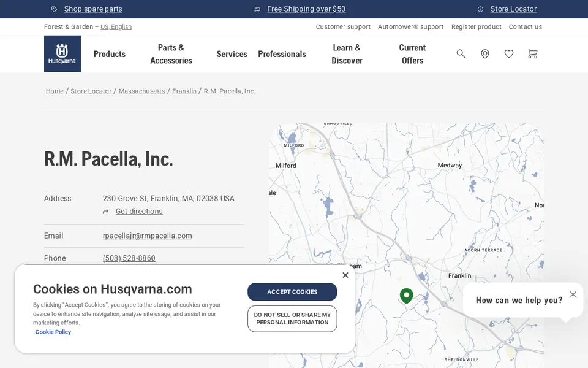Image resolution: width=588 pixels, height=368 pixels.
Task: Open the Current Offers menu
Action: pyautogui.click(x=412, y=54)
